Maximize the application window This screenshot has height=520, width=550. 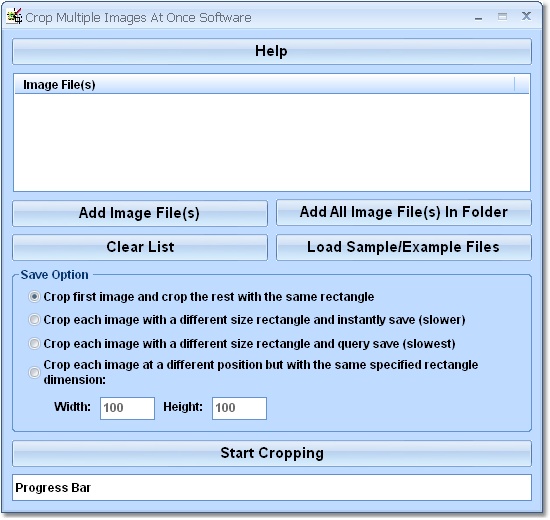point(502,16)
